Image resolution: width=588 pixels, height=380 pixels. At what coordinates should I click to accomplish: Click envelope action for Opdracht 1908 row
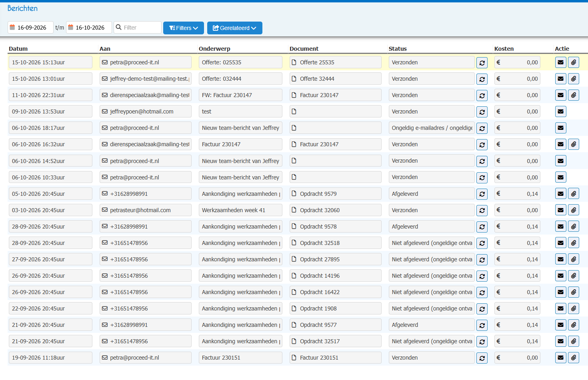pyautogui.click(x=561, y=308)
